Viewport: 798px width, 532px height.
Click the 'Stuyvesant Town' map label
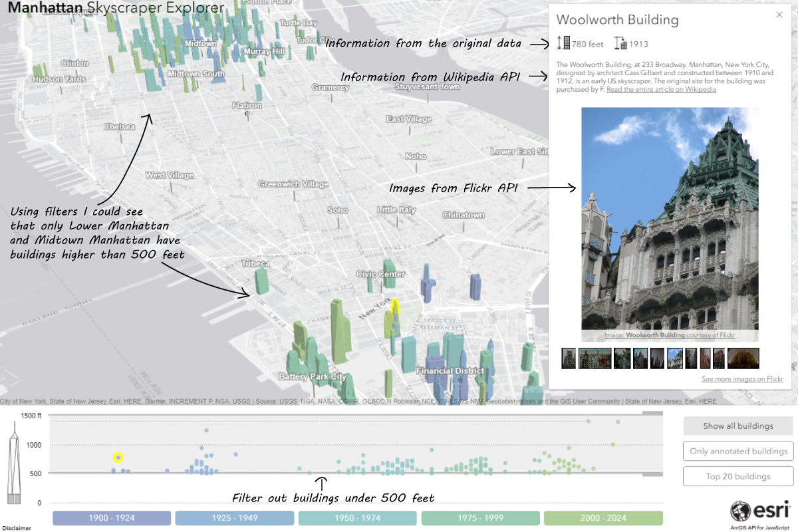tap(427, 86)
